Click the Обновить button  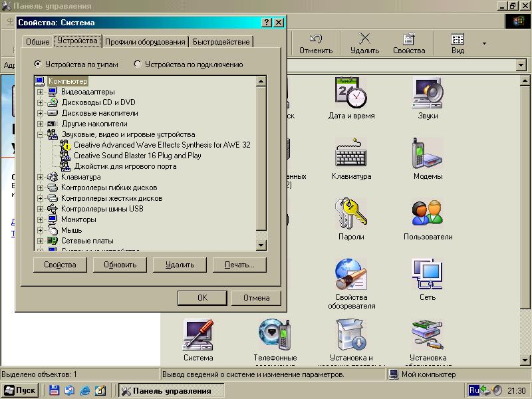point(120,265)
